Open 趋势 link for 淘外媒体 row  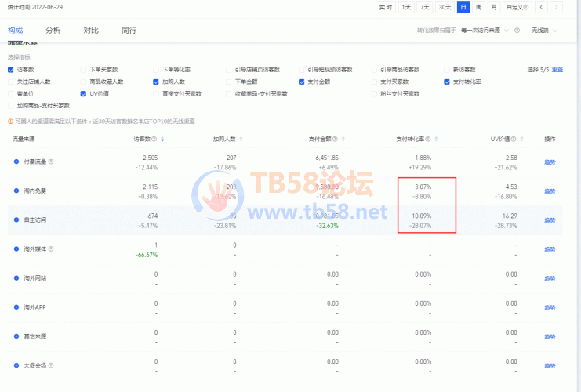coord(550,249)
